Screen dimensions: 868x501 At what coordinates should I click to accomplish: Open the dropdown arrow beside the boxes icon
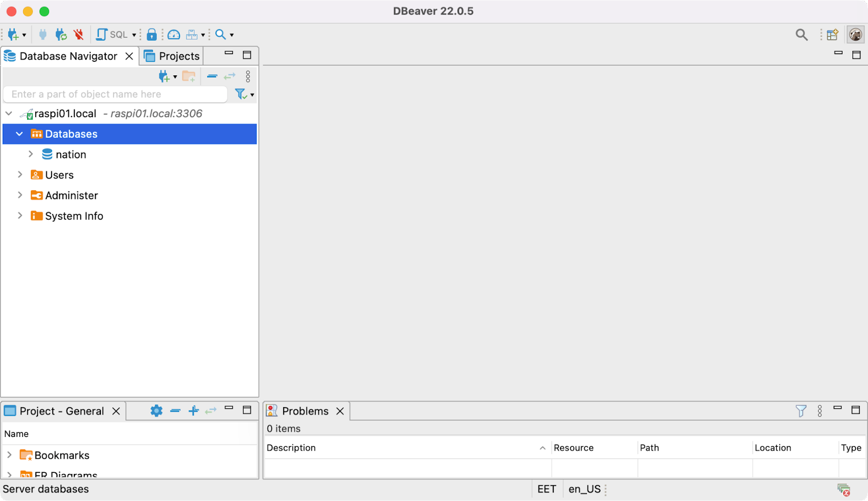pyautogui.click(x=203, y=35)
